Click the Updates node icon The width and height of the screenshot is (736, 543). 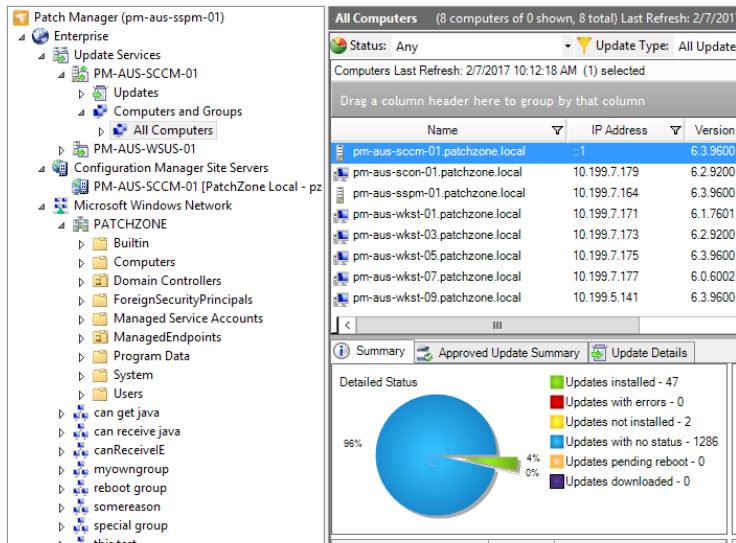(100, 92)
